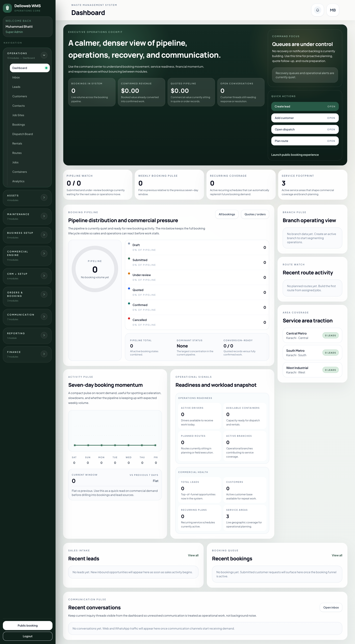The width and height of the screenshot is (355, 644).
Task: Click the South Metro service area
Action: (312, 353)
